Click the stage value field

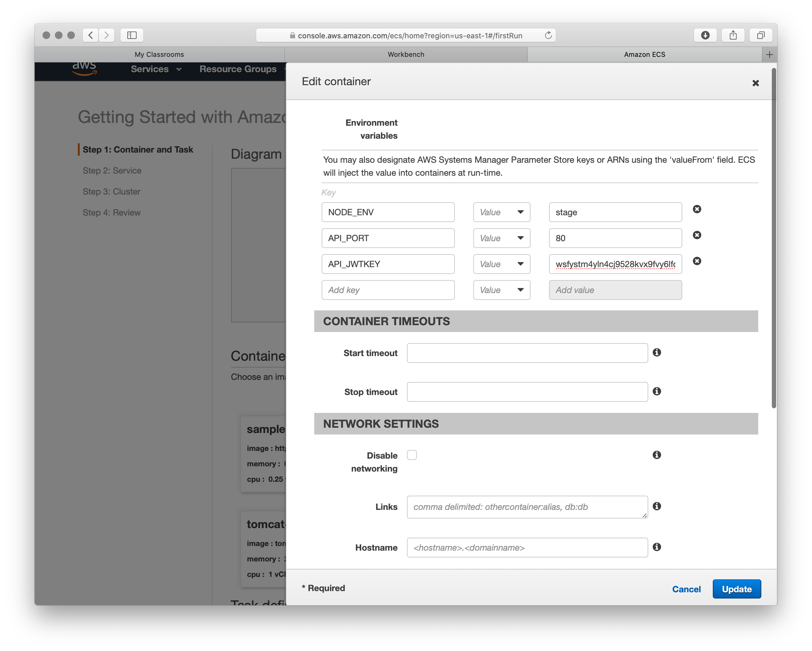pos(615,212)
